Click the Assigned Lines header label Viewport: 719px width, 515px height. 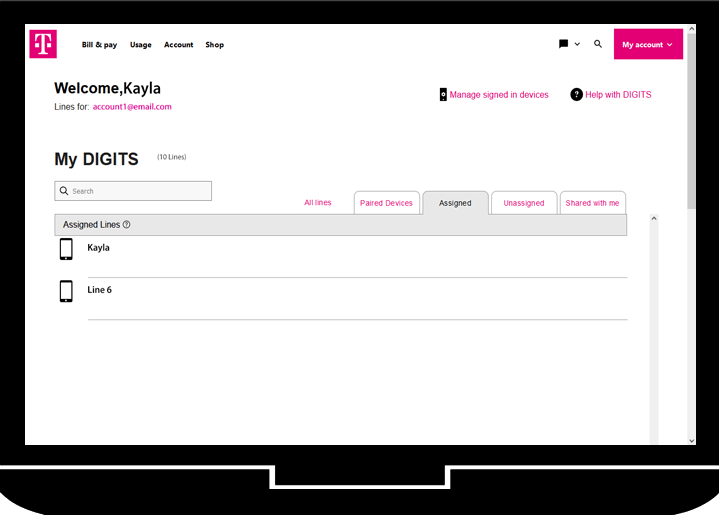tap(91, 225)
